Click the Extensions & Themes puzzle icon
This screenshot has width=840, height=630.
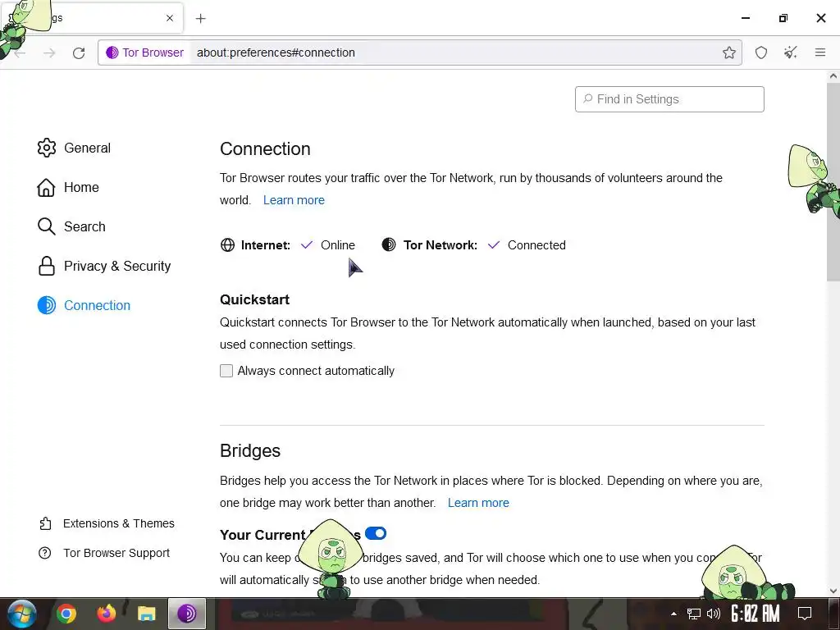(x=46, y=523)
